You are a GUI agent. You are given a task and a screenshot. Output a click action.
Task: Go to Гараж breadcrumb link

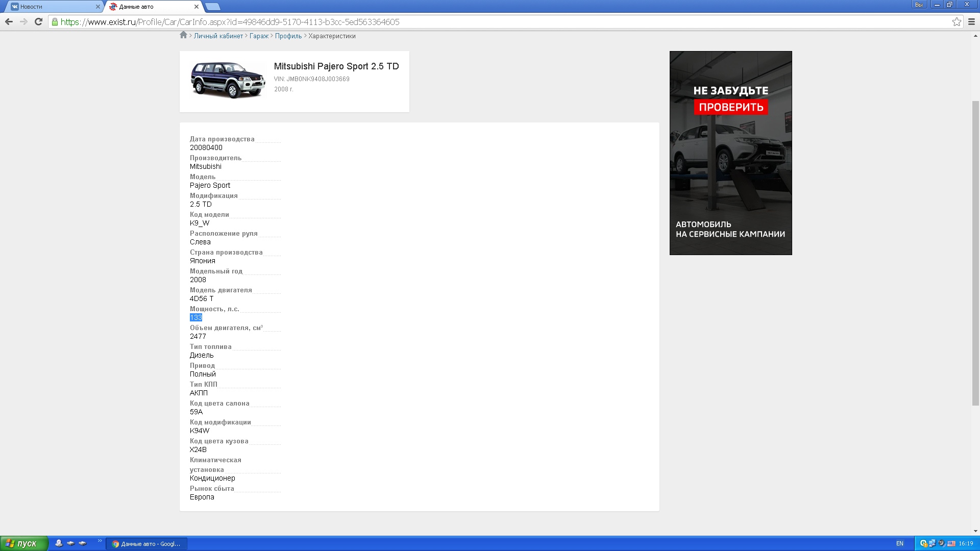tap(259, 36)
